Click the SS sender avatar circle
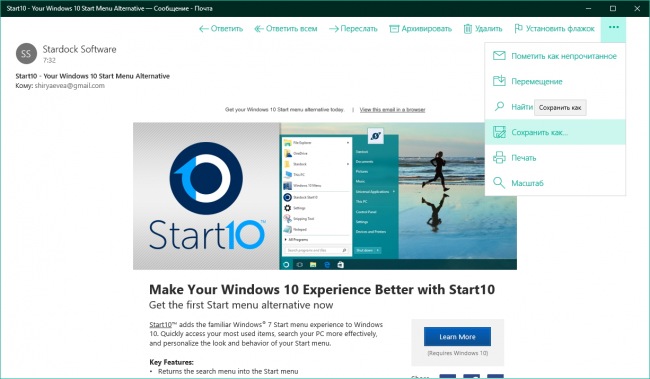Viewport: 650px width, 379px height. [x=26, y=53]
